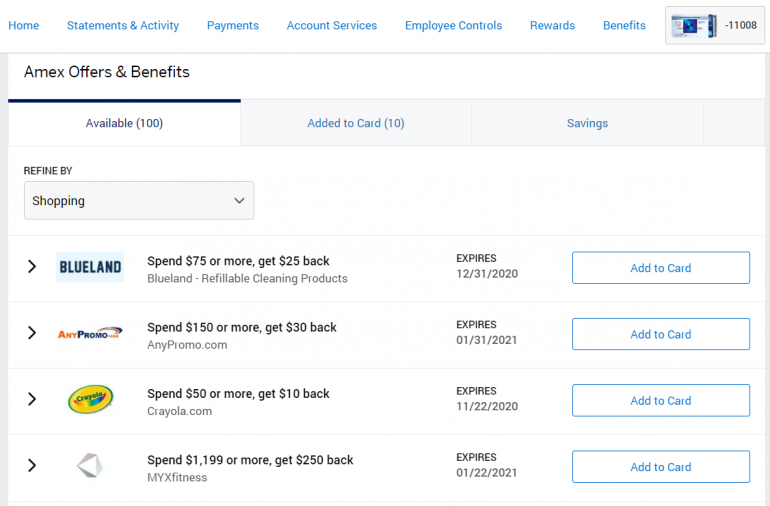Expand the Blueland offer details
Viewport: 770px width, 506px height.
(x=32, y=267)
